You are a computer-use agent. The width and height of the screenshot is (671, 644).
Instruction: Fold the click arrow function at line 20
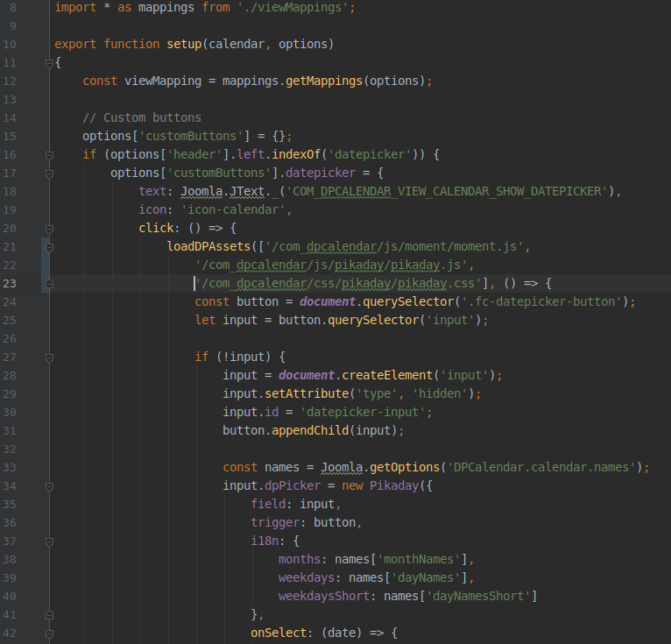(x=49, y=228)
